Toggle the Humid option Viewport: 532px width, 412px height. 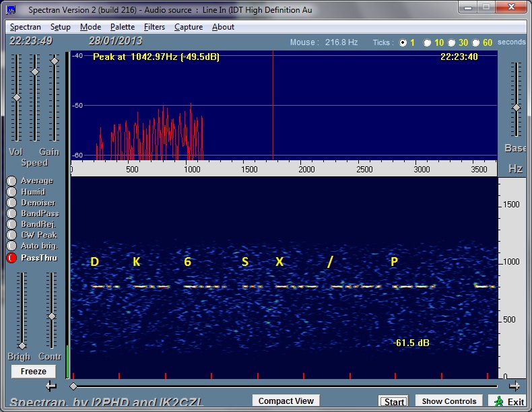[11, 192]
